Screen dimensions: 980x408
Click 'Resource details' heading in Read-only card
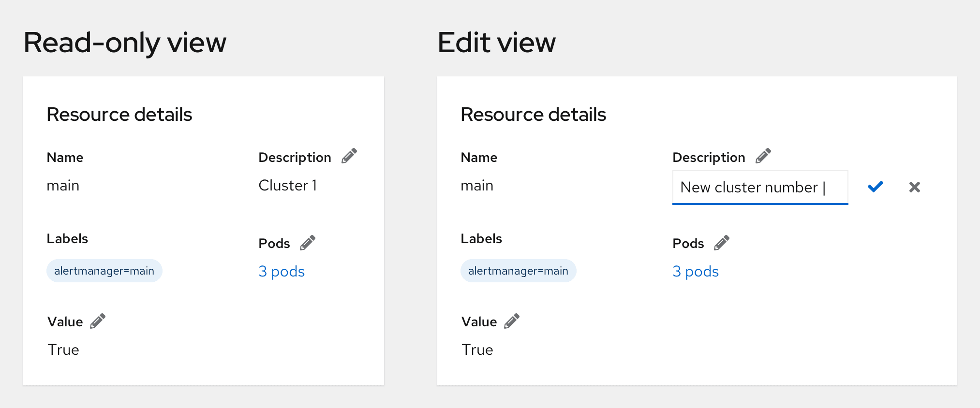click(x=119, y=115)
